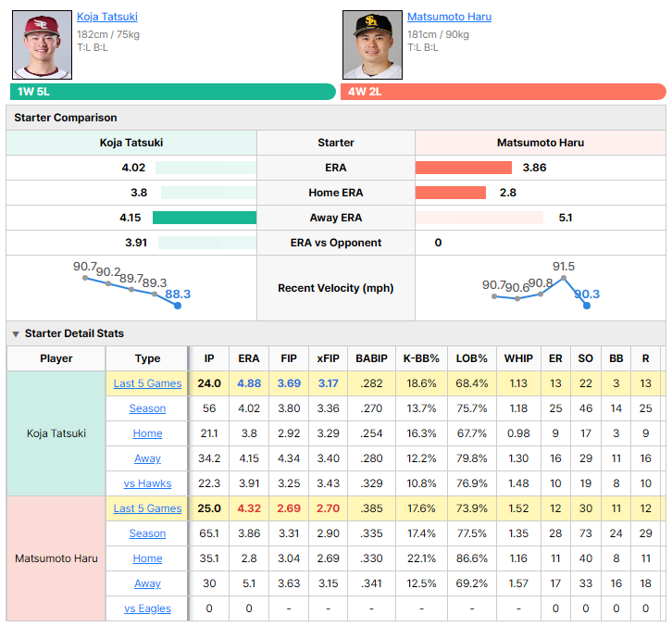Click Matsumoto's 2.8 Home ERA red bar
This screenshot has width=672, height=627.
tap(451, 193)
